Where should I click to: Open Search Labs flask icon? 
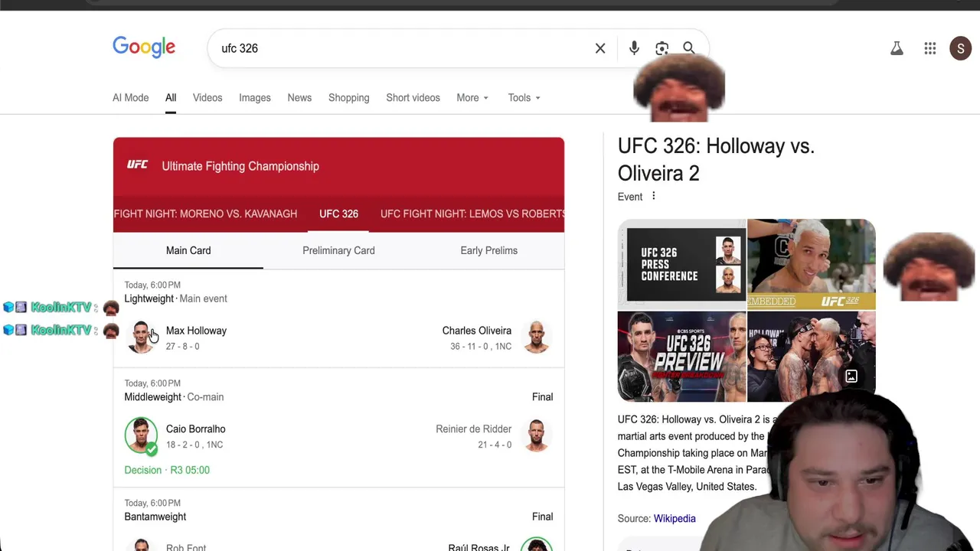pyautogui.click(x=897, y=48)
